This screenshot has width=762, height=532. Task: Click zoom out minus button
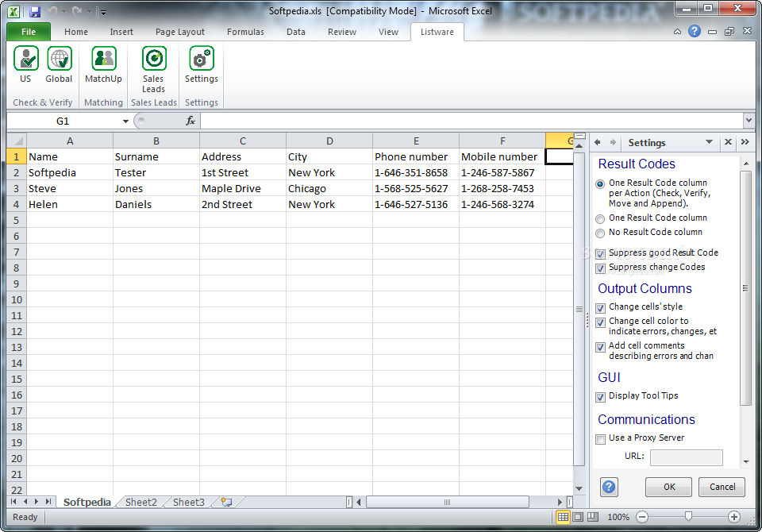[642, 517]
